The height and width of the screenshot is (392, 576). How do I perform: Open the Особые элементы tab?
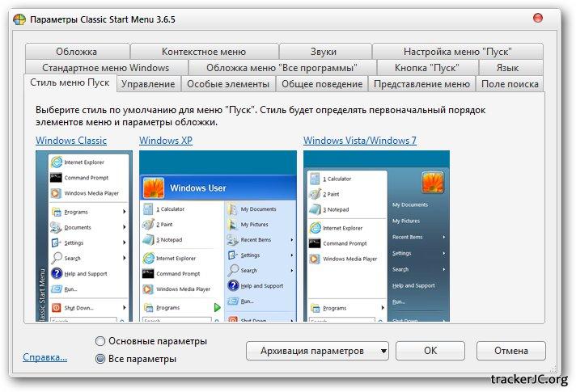[x=227, y=84]
